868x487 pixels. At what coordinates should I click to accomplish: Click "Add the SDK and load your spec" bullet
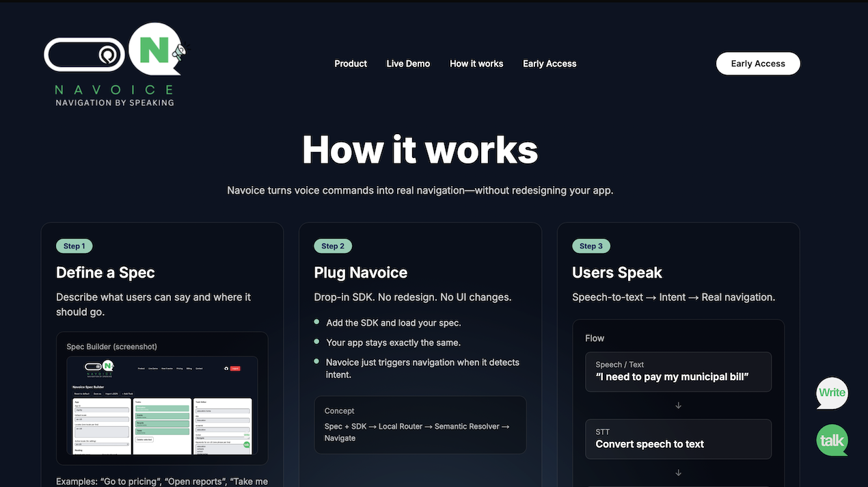pos(394,323)
